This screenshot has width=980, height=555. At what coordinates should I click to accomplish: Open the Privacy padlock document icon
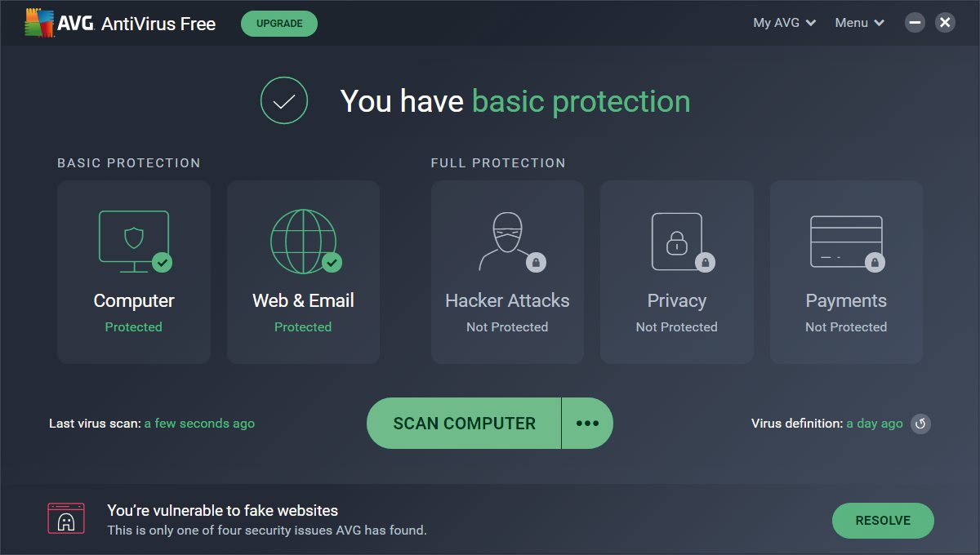click(x=679, y=242)
